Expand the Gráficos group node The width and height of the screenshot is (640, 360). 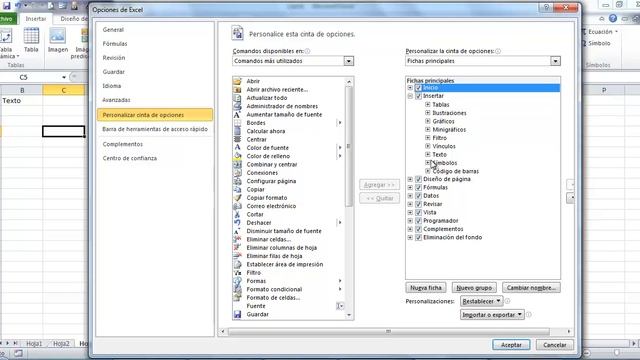428,121
